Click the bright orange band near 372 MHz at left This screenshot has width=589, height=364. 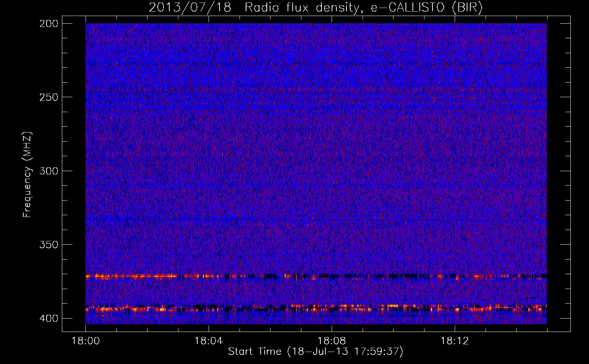(120, 276)
